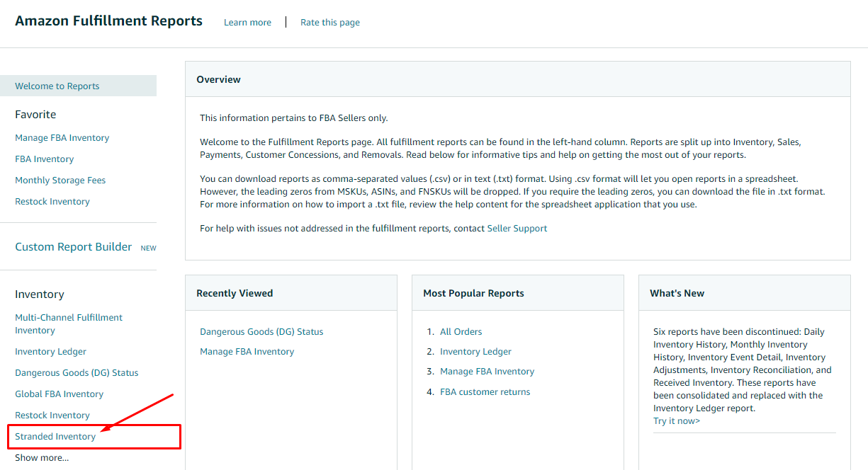The image size is (868, 470).
Task: Open Stranded Inventory report
Action: [x=55, y=437]
